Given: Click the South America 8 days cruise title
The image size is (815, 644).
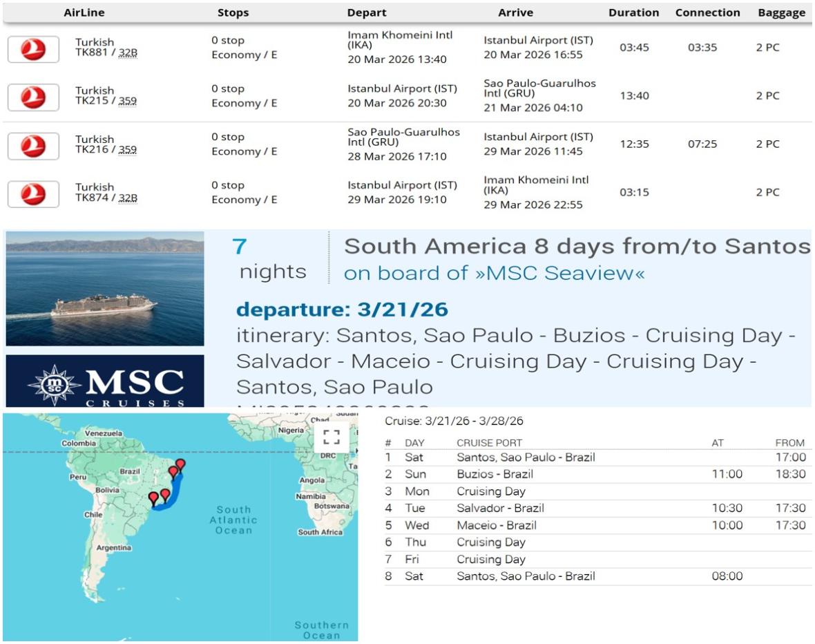Looking at the screenshot, I should coord(577,246).
